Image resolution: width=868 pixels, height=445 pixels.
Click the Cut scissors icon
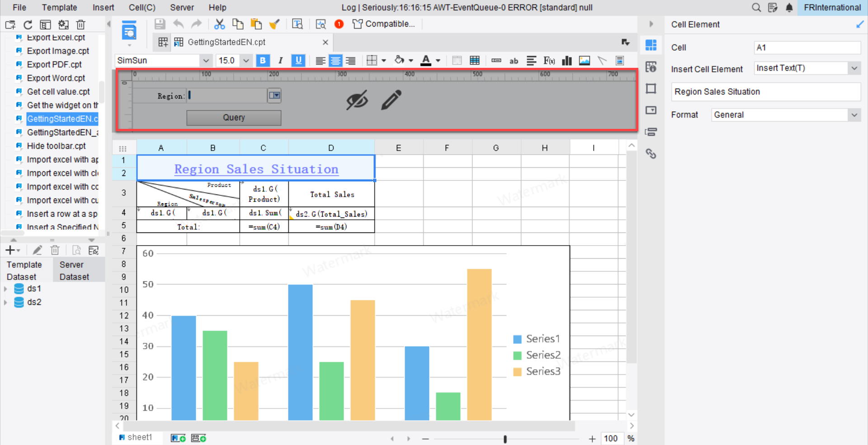pyautogui.click(x=220, y=24)
